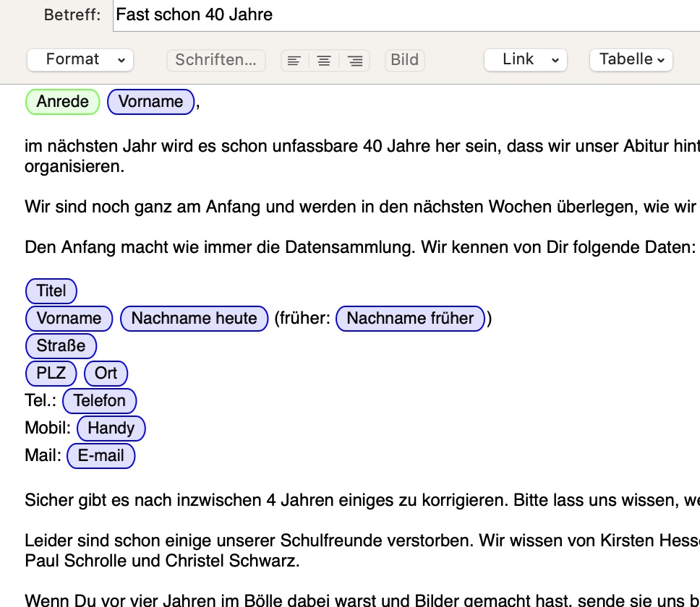Click the PLZ placeholder
The image size is (700, 607).
[x=51, y=374]
